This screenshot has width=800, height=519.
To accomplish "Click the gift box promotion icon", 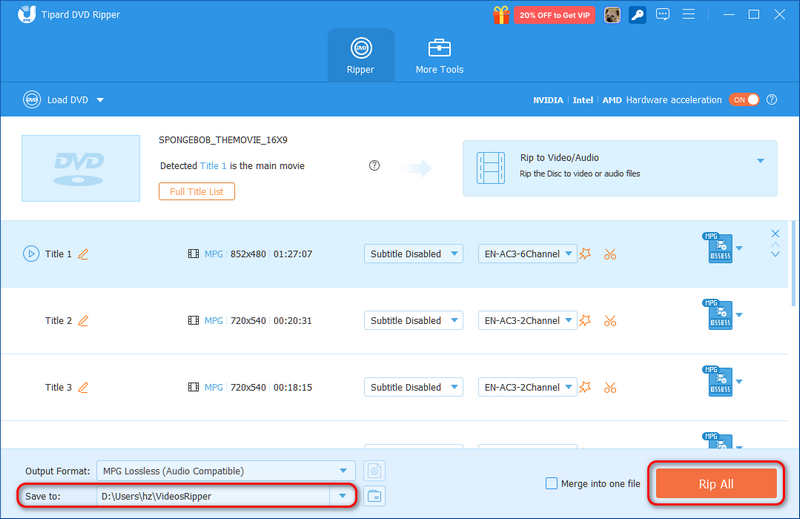I will [x=501, y=15].
